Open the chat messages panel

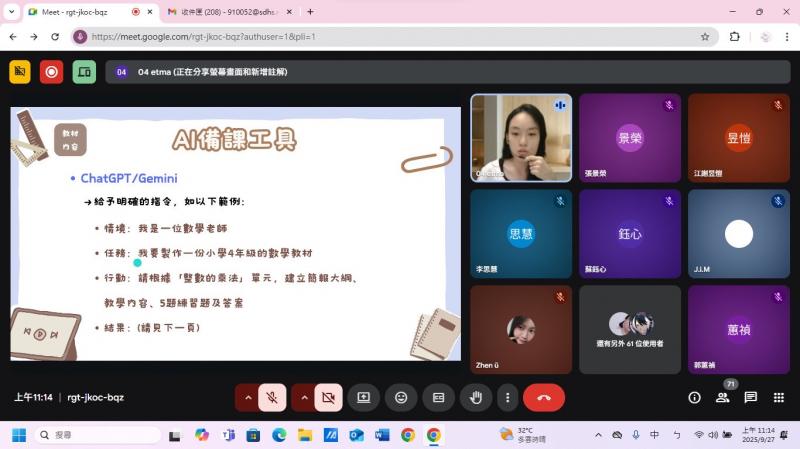[750, 397]
